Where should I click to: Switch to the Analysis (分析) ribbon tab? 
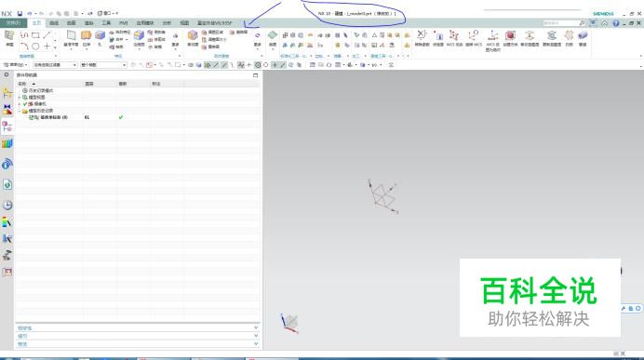pyautogui.click(x=167, y=23)
